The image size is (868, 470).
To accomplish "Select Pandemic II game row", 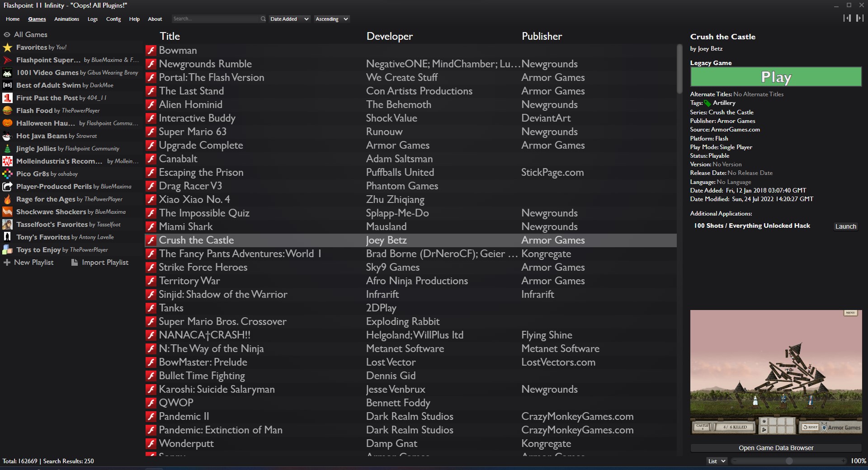I will pyautogui.click(x=410, y=417).
